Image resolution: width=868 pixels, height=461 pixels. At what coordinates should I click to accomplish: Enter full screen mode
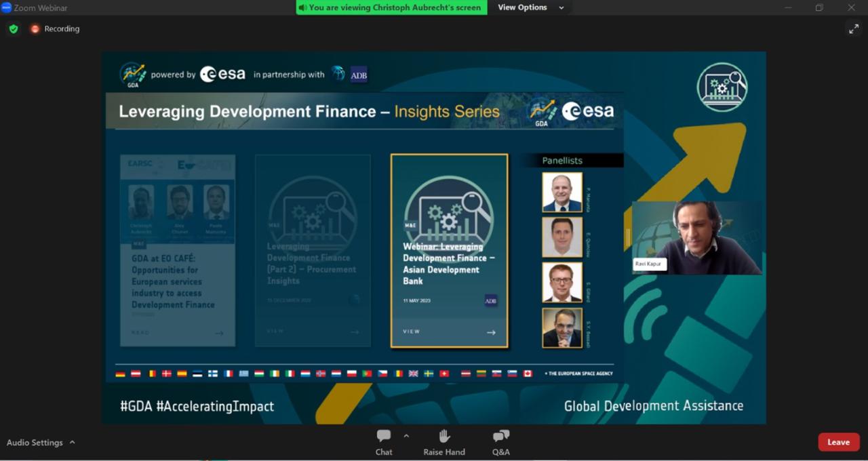click(x=853, y=28)
